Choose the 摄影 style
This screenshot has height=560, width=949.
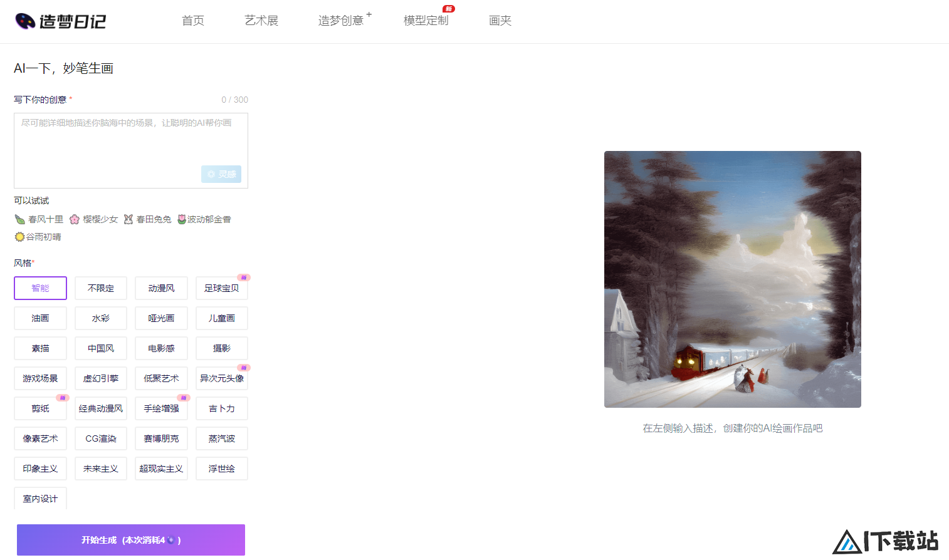click(x=222, y=348)
